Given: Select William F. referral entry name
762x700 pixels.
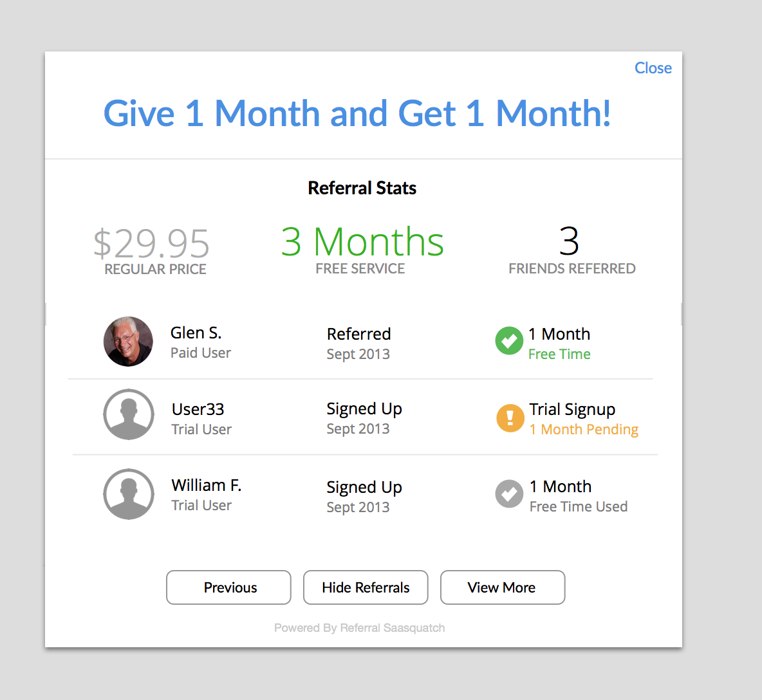Looking at the screenshot, I should coord(207,485).
